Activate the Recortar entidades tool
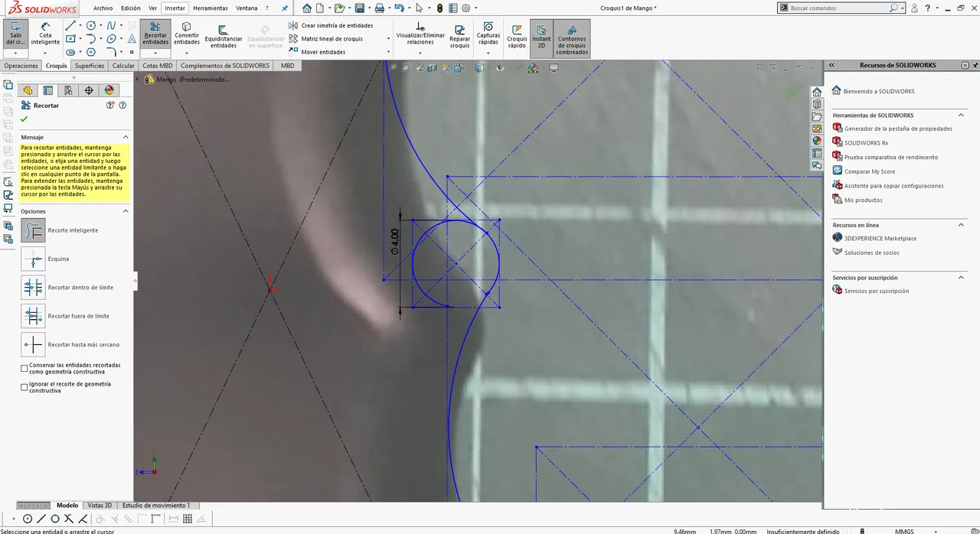This screenshot has height=534, width=980. coord(155,34)
